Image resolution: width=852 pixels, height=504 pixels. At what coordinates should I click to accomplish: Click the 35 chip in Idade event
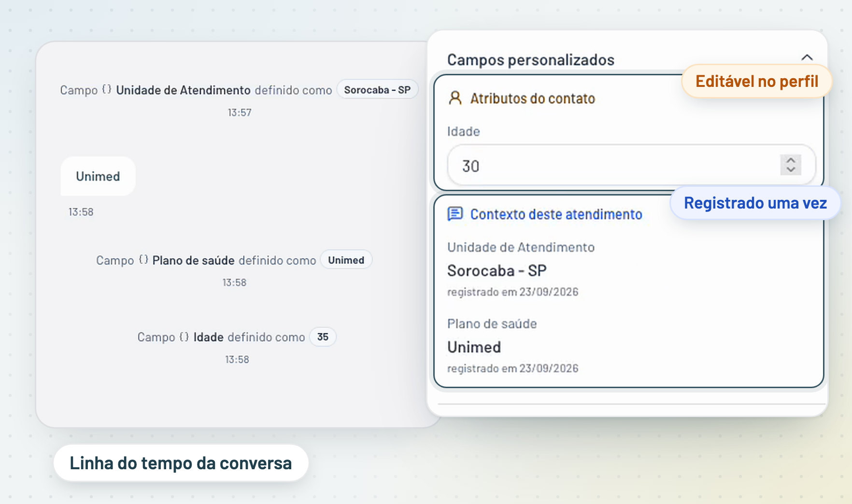click(323, 337)
